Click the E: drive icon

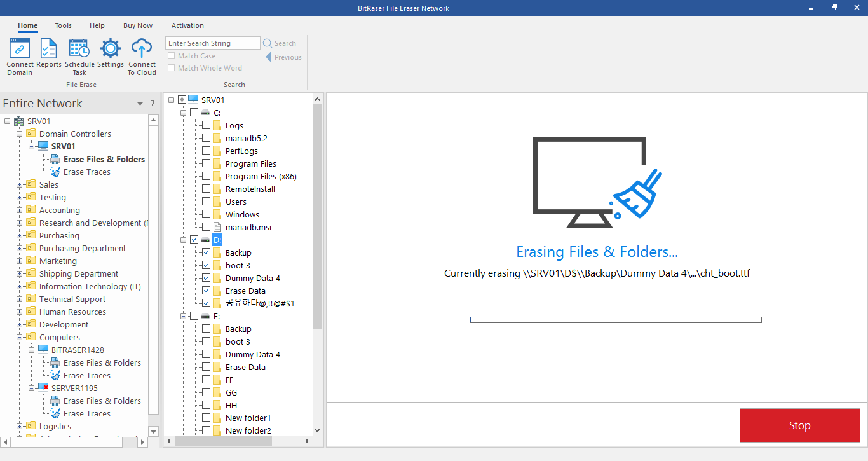click(205, 316)
